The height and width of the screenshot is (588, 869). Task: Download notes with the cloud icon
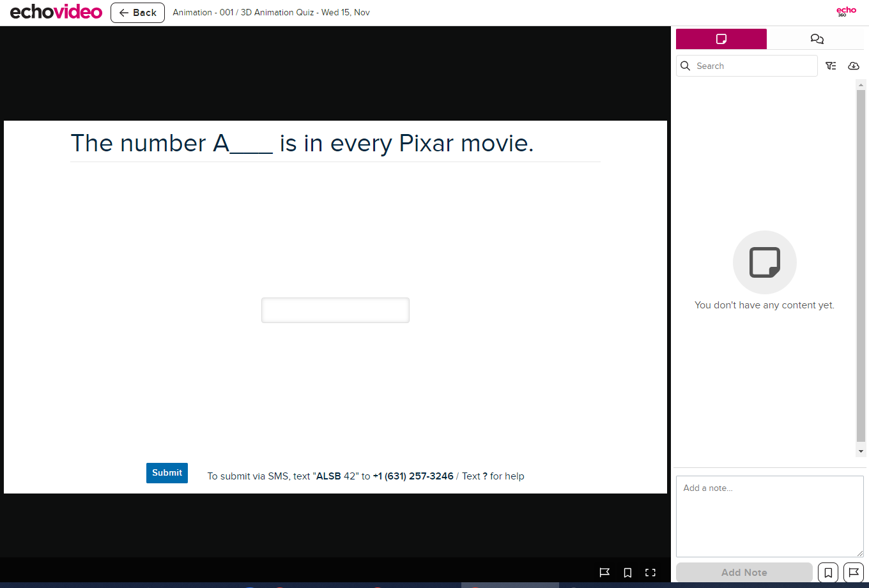coord(853,66)
